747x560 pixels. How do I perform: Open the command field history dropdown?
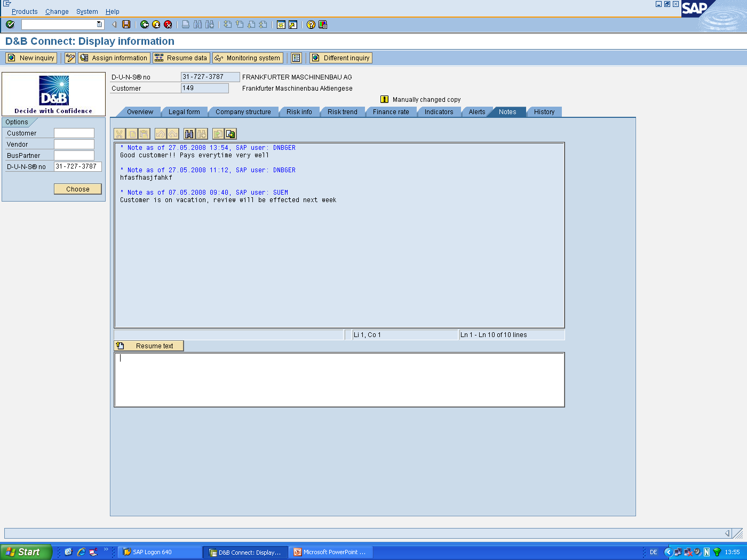(99, 25)
